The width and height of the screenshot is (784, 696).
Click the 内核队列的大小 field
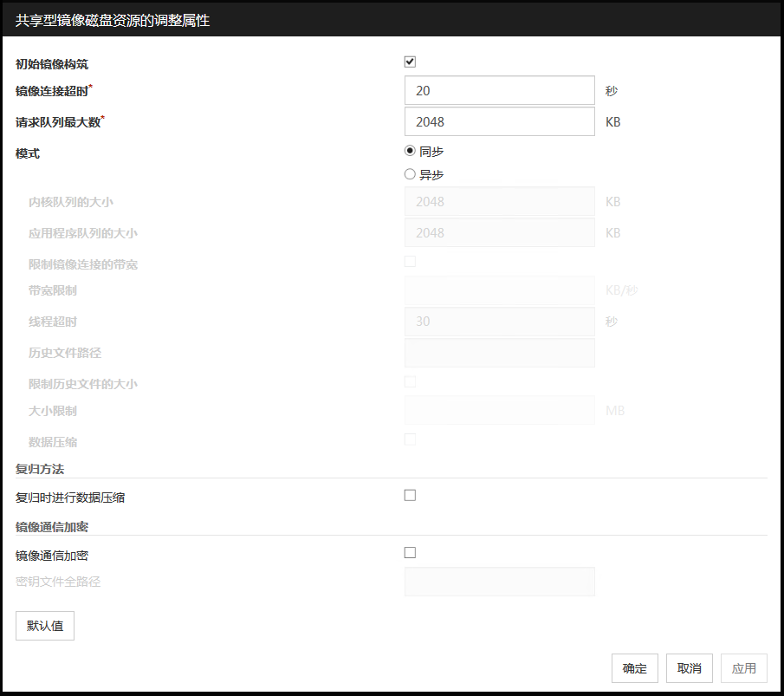pyautogui.click(x=499, y=202)
